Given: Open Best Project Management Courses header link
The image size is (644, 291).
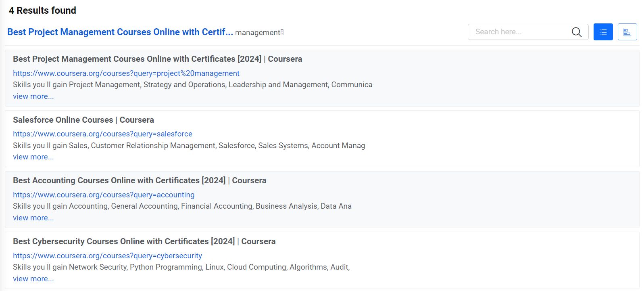Looking at the screenshot, I should tap(120, 32).
